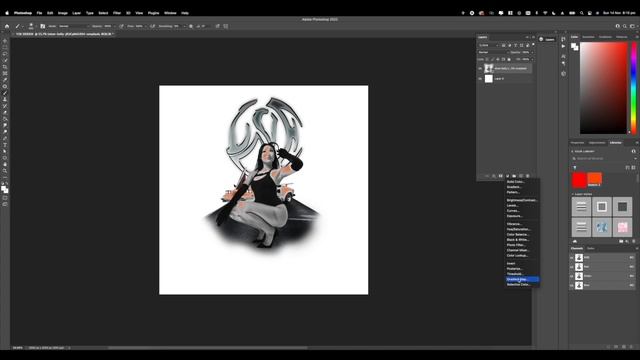640x360 pixels.
Task: Select the Brush tool in toolbar
Action: tap(5, 93)
